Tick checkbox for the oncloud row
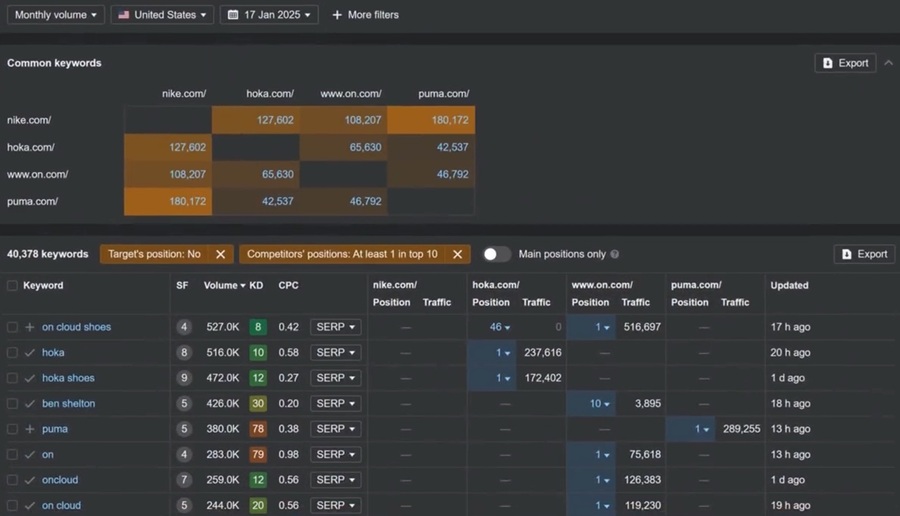This screenshot has width=900, height=516. 12,480
